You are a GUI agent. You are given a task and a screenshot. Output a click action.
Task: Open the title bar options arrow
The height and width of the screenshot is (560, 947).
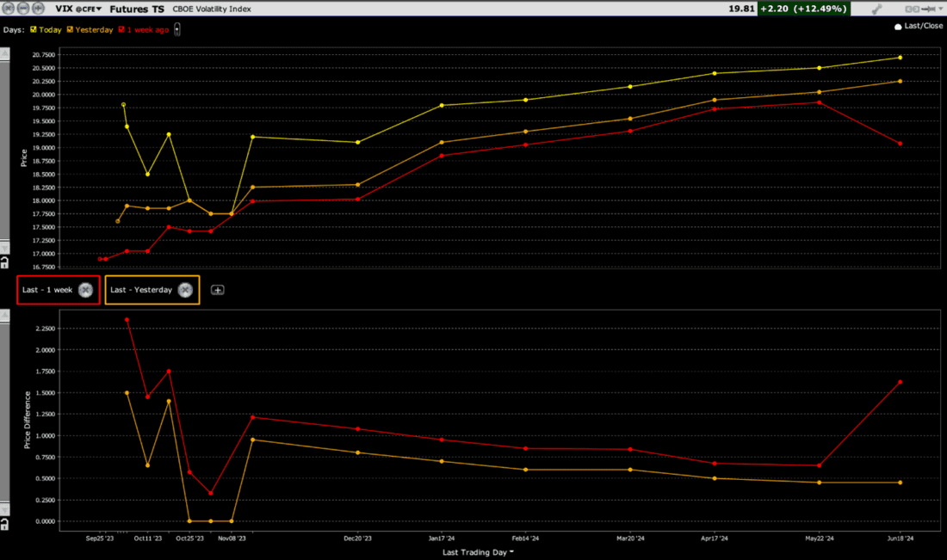click(x=940, y=9)
